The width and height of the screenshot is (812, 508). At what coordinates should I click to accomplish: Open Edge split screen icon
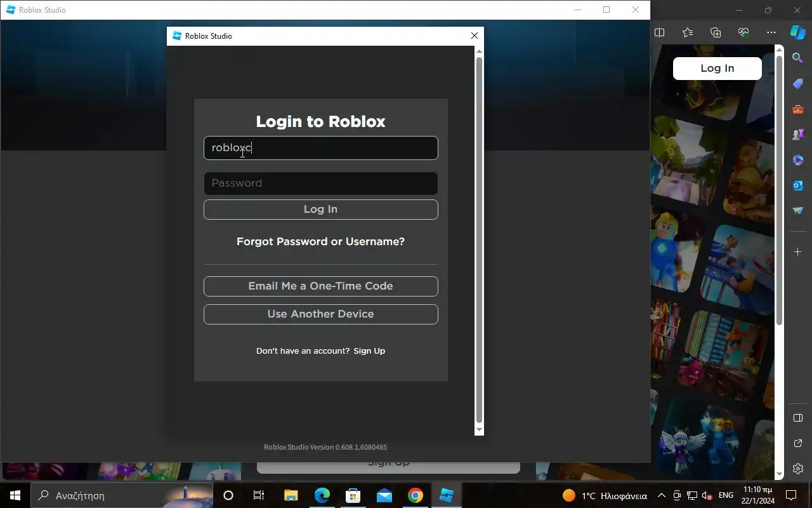(x=660, y=32)
